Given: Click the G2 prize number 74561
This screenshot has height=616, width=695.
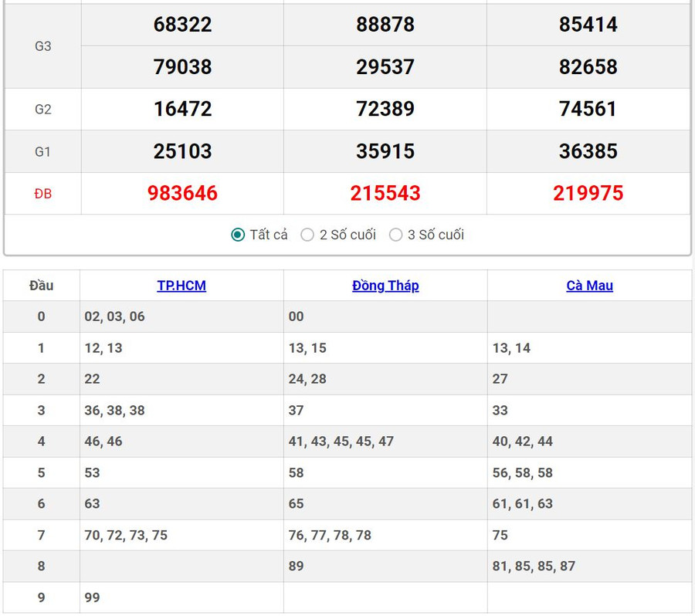Looking at the screenshot, I should [588, 109].
